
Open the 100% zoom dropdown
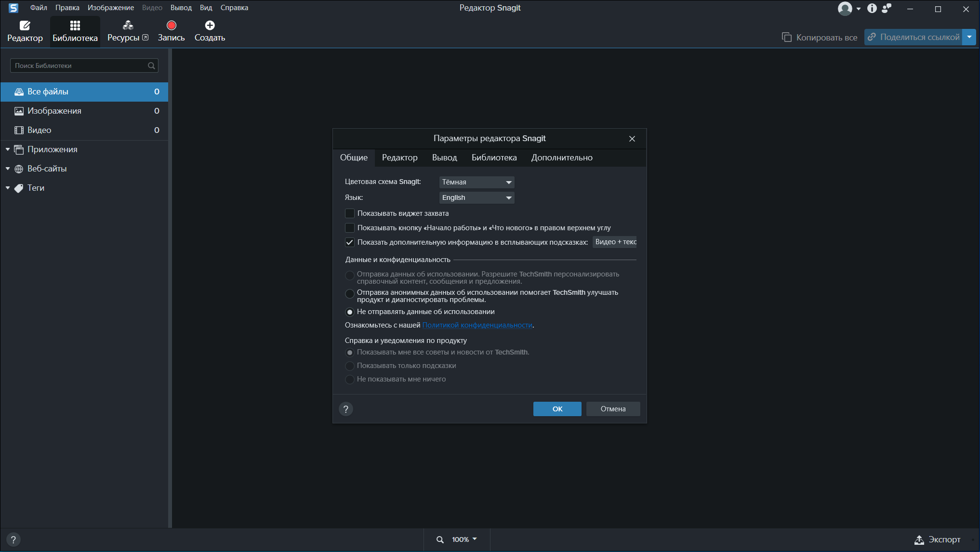point(464,539)
